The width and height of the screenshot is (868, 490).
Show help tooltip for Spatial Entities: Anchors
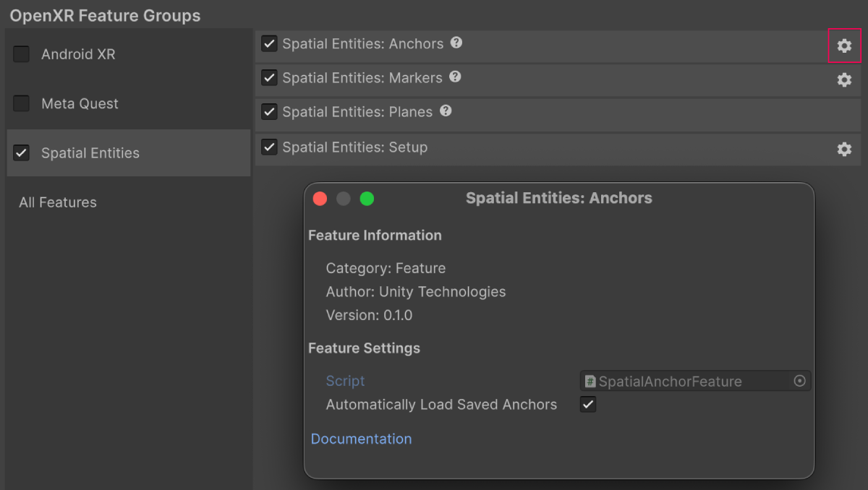456,43
